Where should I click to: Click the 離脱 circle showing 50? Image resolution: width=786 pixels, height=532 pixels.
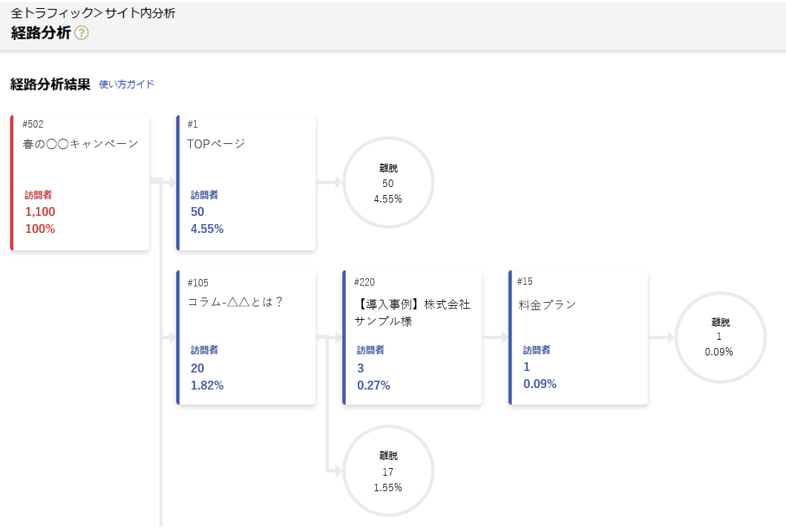point(388,183)
